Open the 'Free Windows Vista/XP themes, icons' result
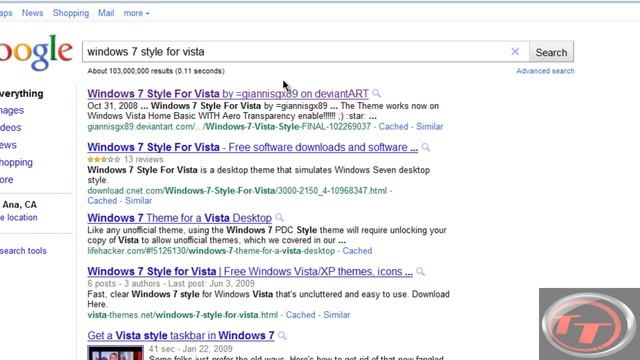The width and height of the screenshot is (640, 360). click(250, 271)
